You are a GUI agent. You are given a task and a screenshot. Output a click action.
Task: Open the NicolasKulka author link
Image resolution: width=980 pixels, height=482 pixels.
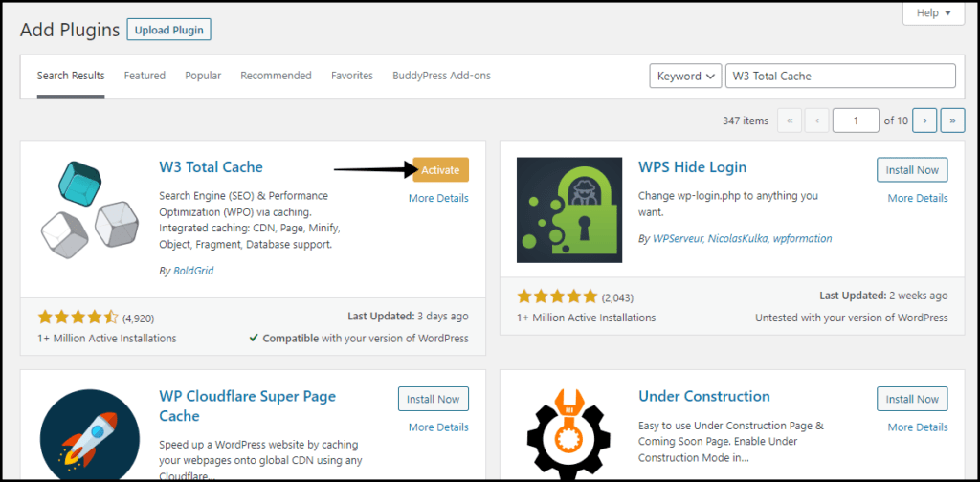pos(738,238)
